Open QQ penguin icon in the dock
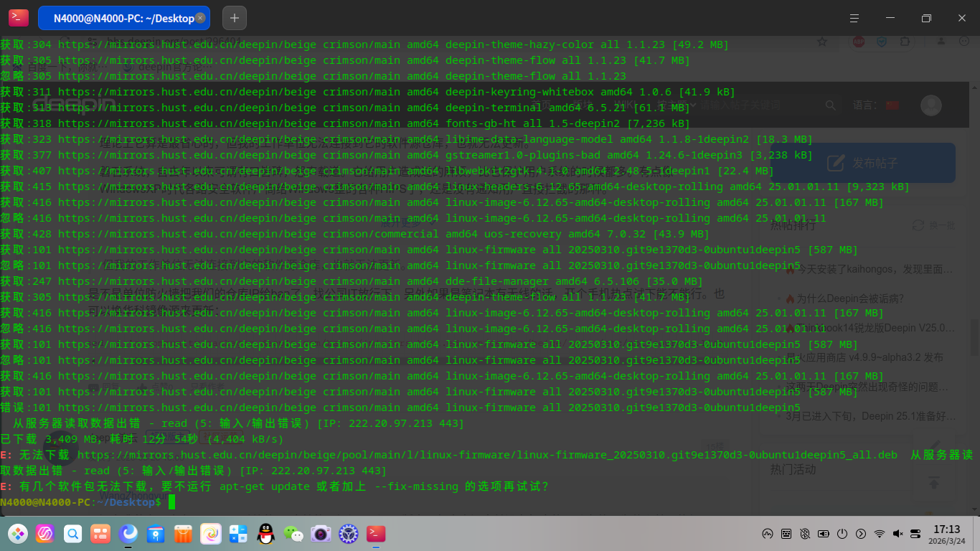 coord(266,534)
